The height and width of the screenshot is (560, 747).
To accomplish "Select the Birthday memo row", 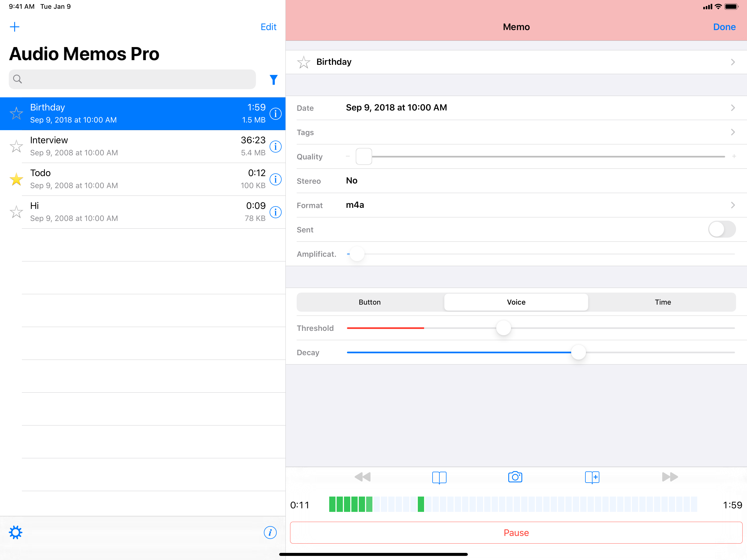I will pos(142,114).
